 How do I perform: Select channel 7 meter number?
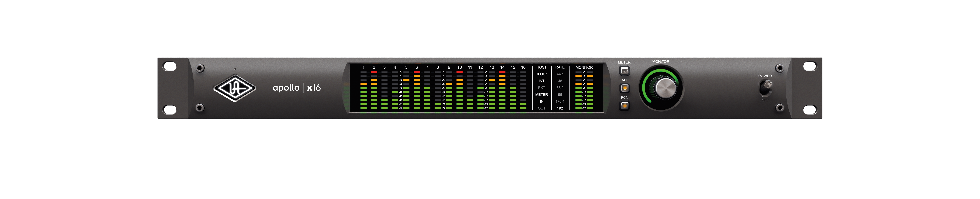tap(427, 67)
